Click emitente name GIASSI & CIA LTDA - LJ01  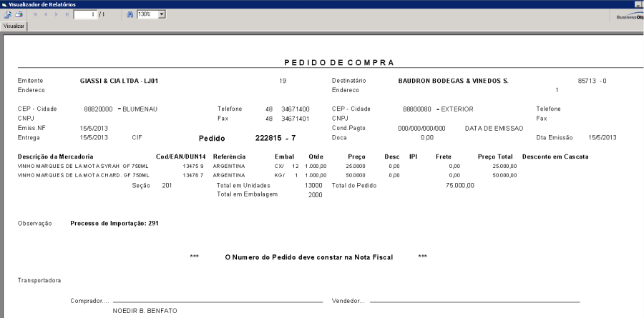click(x=119, y=81)
